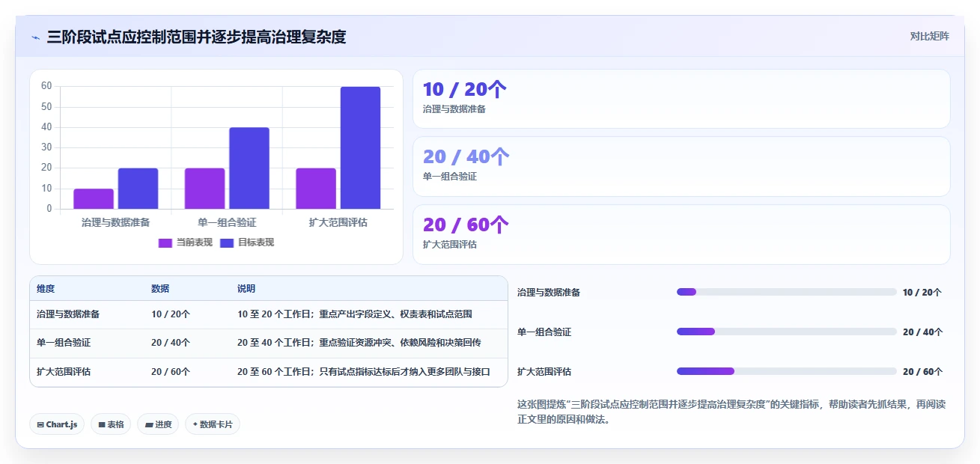The width and height of the screenshot is (980, 464).
Task: Click 数据 column header in table
Action: [160, 289]
